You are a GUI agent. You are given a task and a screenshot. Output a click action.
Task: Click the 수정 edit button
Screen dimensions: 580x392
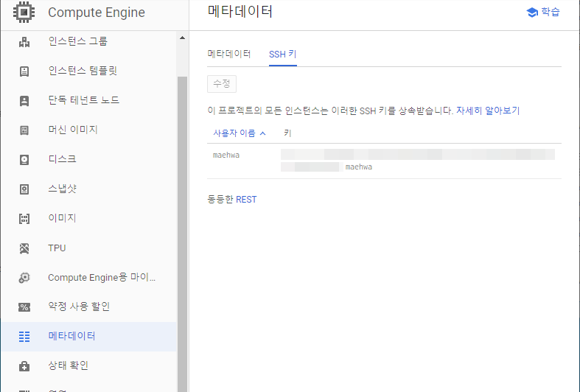(x=222, y=84)
